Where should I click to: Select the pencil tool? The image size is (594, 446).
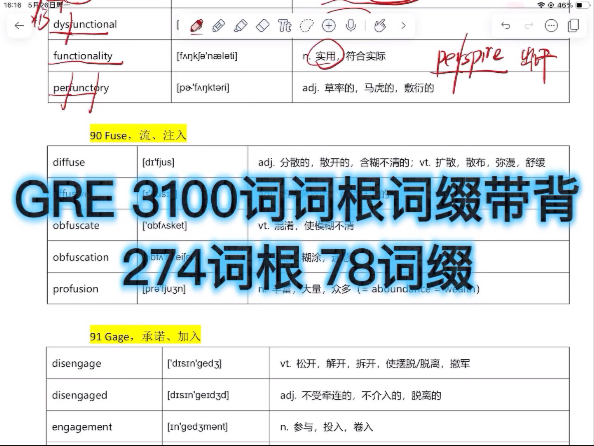[x=219, y=26]
